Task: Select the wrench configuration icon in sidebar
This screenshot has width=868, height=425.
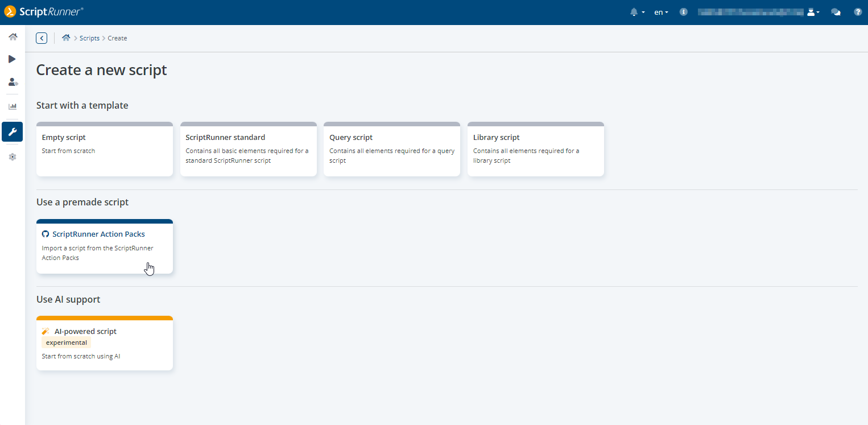Action: (x=13, y=132)
